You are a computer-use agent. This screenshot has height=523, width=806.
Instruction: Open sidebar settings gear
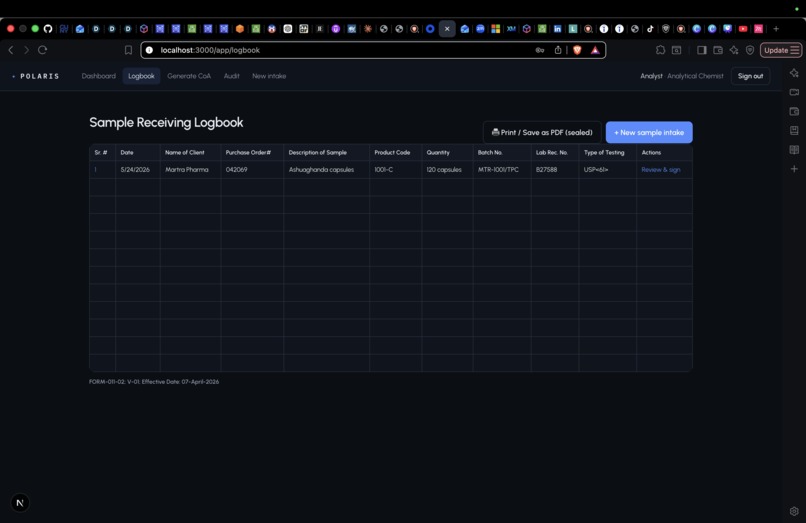click(x=794, y=511)
